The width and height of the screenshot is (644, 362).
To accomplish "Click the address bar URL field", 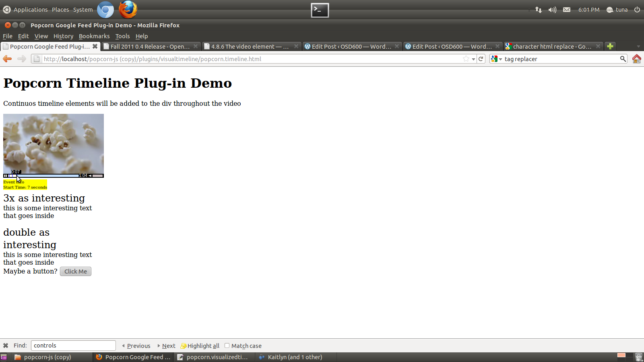I will click(x=253, y=59).
